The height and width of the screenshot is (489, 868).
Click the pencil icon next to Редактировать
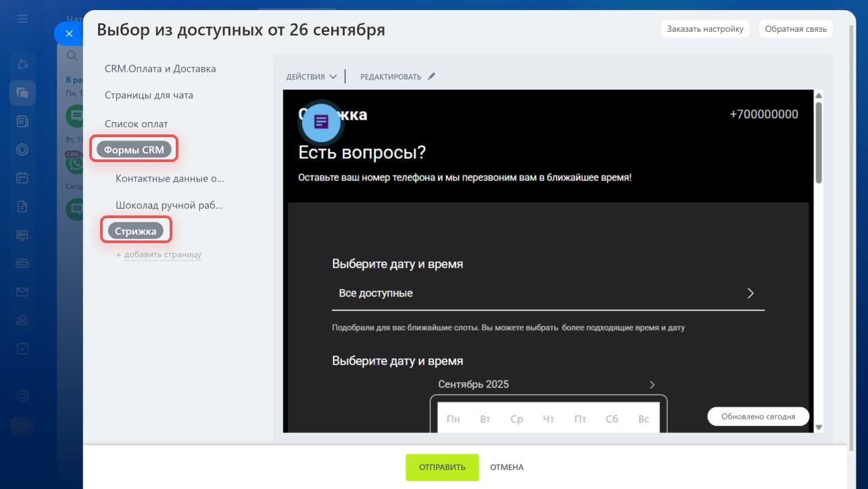[432, 76]
